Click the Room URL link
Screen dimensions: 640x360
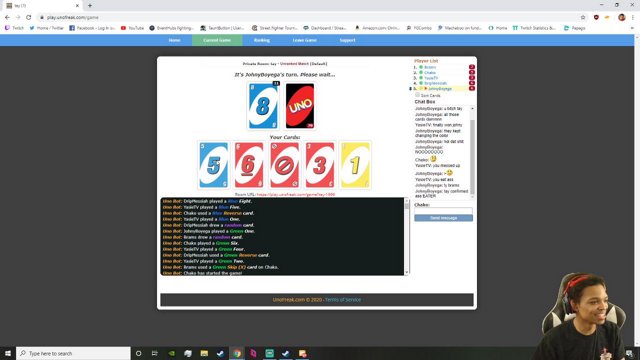point(296,195)
